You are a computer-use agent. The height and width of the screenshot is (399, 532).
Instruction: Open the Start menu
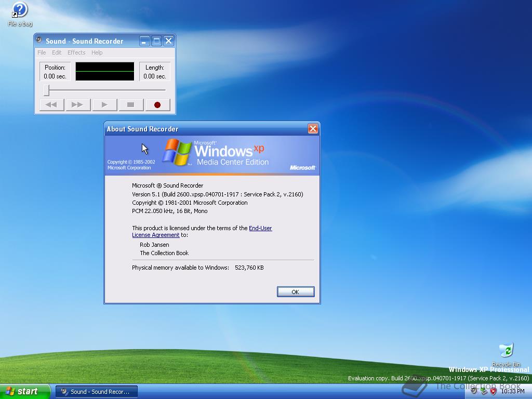[x=25, y=392]
